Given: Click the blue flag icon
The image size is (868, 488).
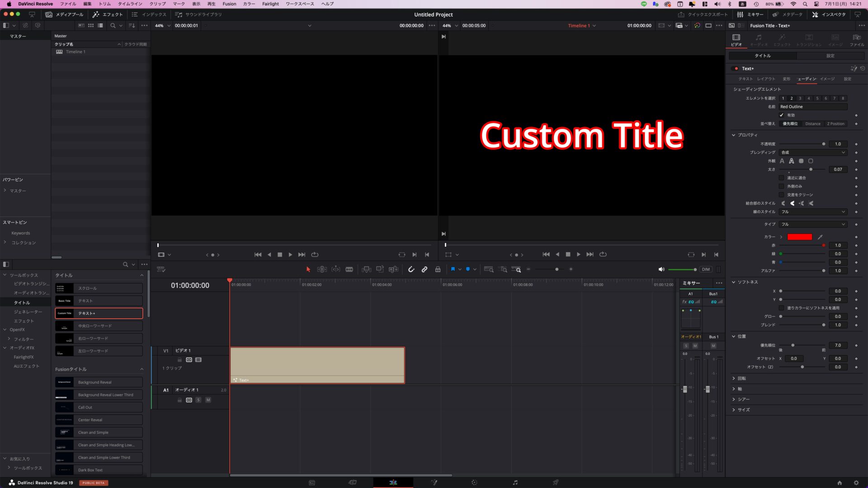Looking at the screenshot, I should click(x=453, y=269).
